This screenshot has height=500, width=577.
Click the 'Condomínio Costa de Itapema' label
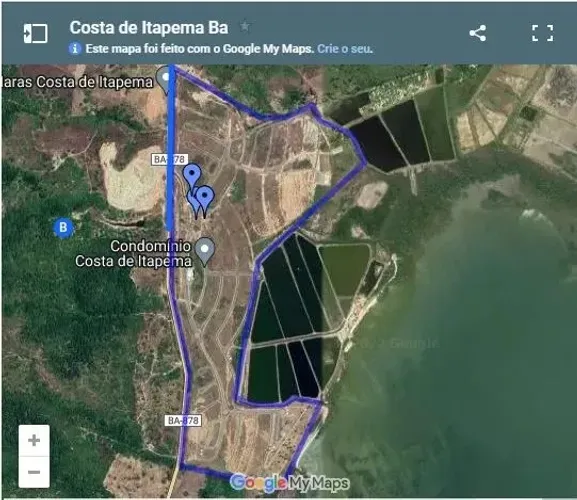[133, 253]
